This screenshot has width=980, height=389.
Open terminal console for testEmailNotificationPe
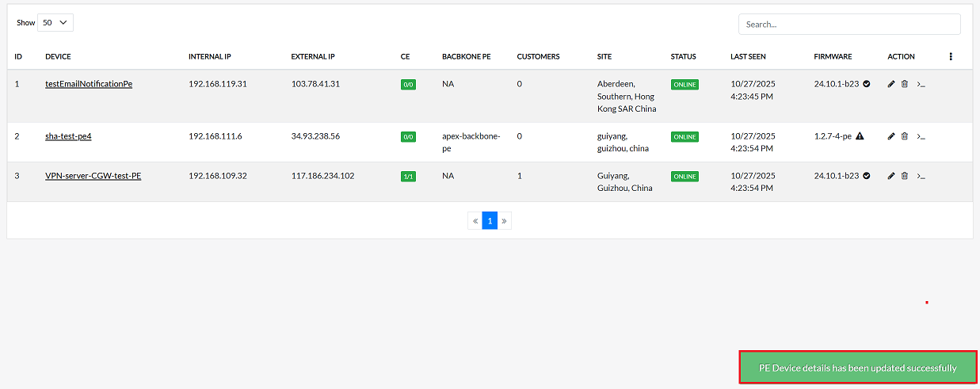(921, 84)
